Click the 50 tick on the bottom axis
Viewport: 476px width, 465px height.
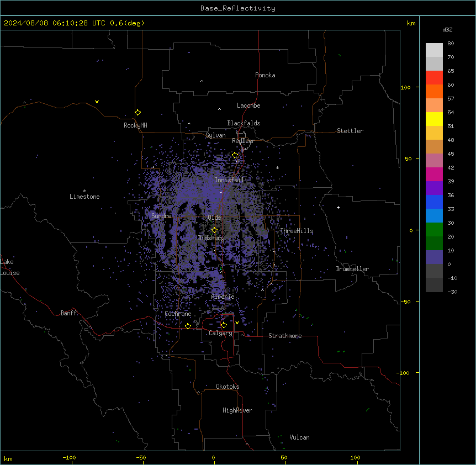pos(284,457)
